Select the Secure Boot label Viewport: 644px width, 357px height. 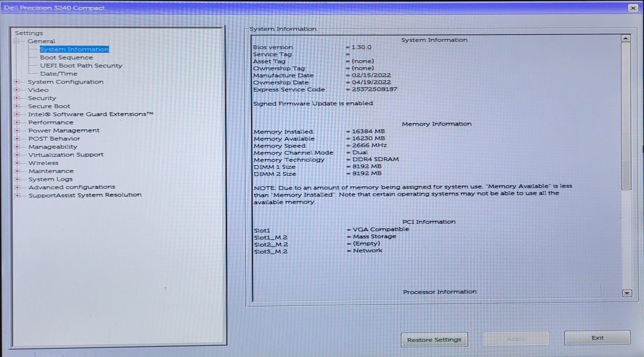(x=49, y=107)
